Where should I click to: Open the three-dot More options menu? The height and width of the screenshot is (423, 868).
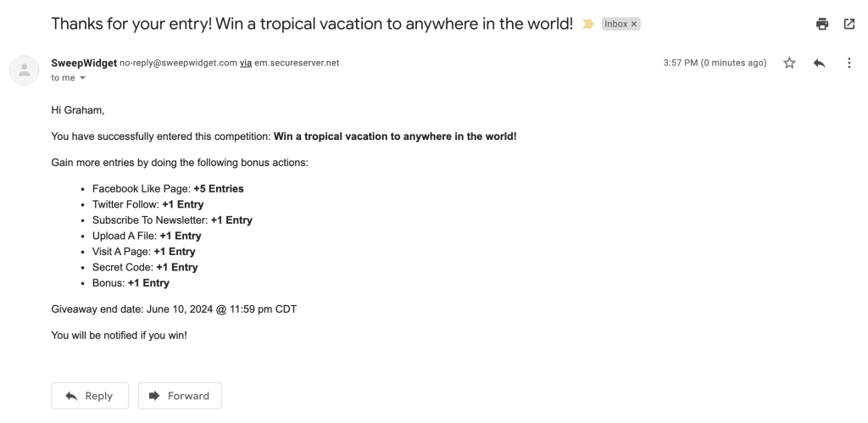pos(849,63)
